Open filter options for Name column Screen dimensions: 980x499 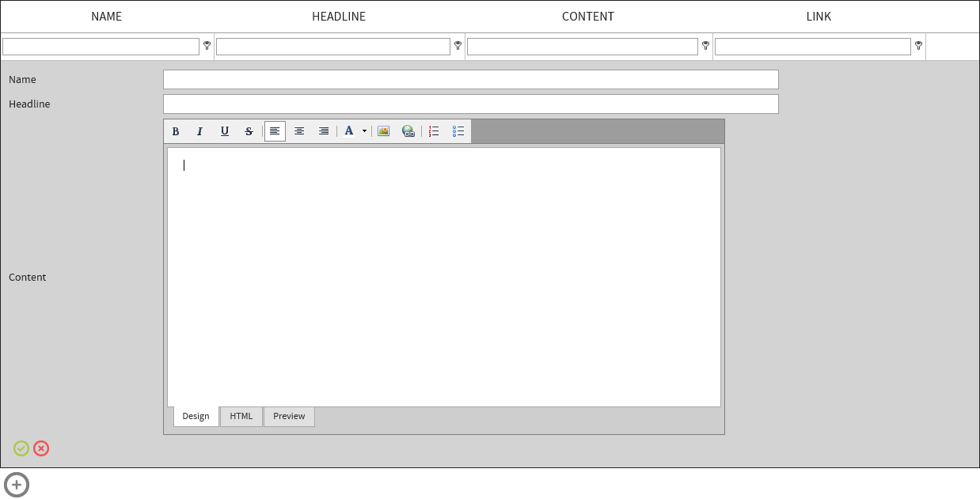[x=207, y=46]
